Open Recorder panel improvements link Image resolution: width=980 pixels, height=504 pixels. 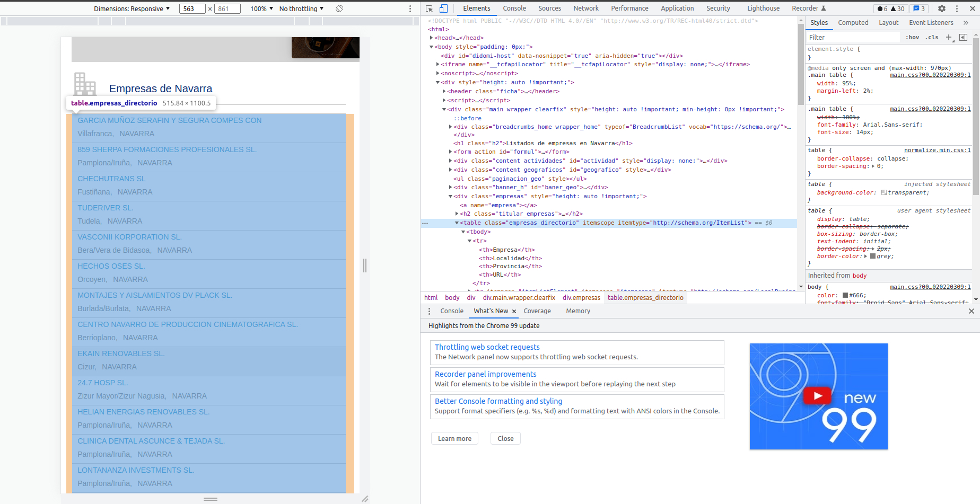point(486,374)
